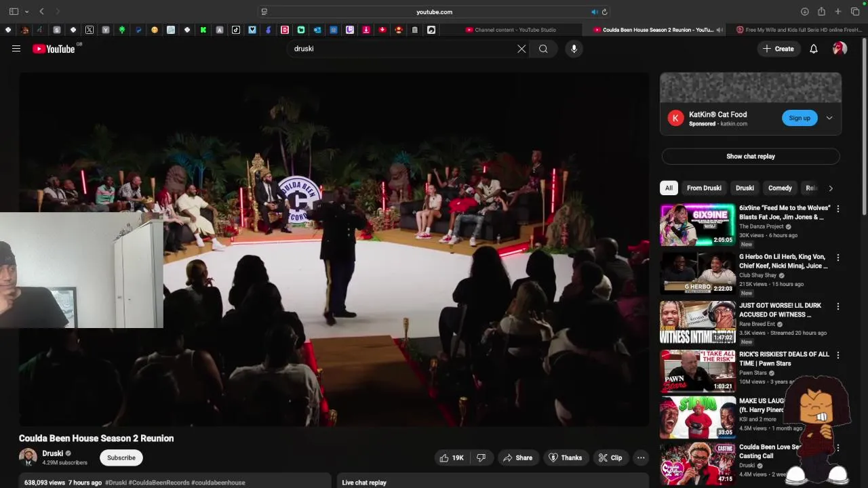
Task: Click the video player to pause
Action: 334,249
